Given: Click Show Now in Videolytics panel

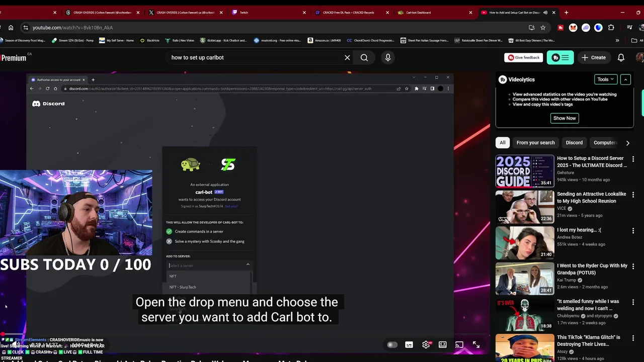Looking at the screenshot, I should pos(565,118).
